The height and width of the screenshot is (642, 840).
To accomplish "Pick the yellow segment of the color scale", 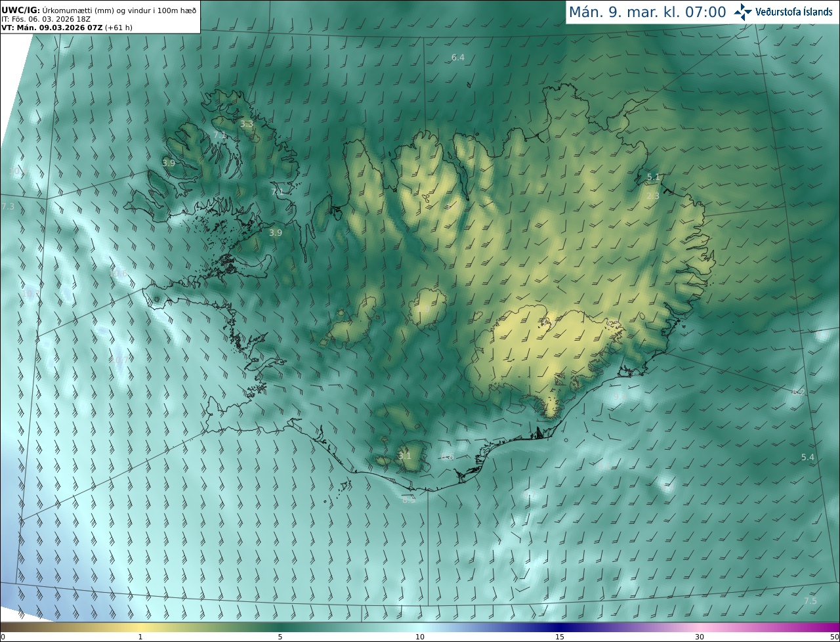I will tap(141, 627).
